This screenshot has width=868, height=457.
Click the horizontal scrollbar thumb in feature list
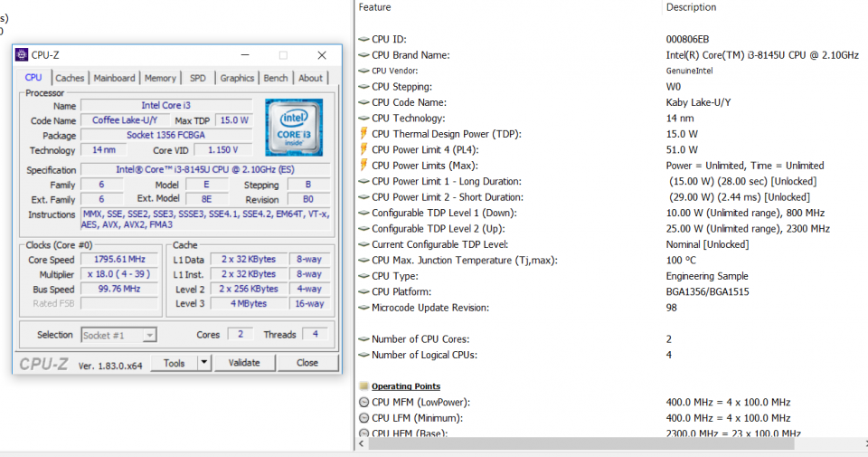[x=581, y=443]
